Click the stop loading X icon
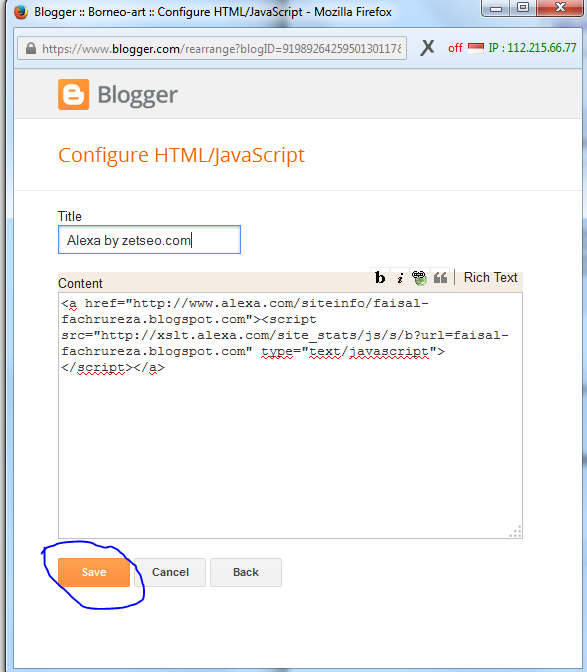587x672 pixels. [427, 48]
